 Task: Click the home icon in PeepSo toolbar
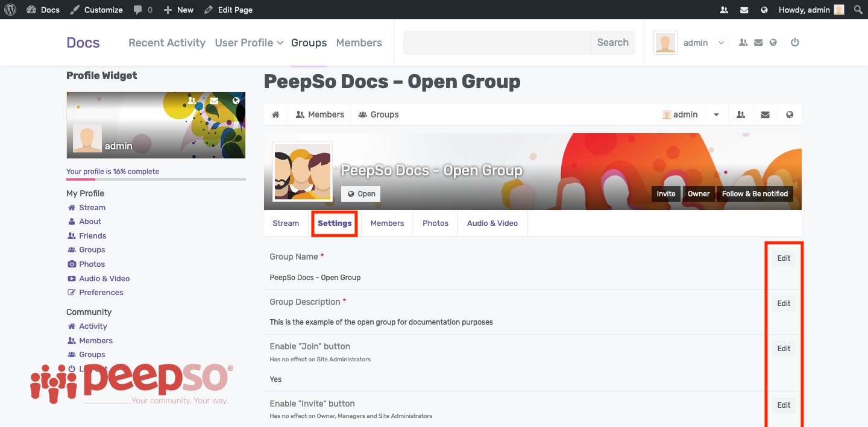275,114
